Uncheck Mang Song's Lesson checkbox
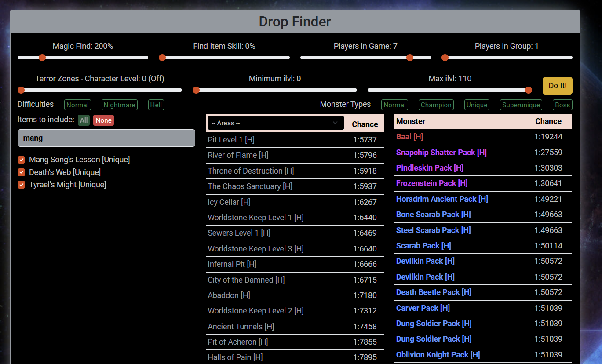This screenshot has width=602, height=364. (x=21, y=160)
